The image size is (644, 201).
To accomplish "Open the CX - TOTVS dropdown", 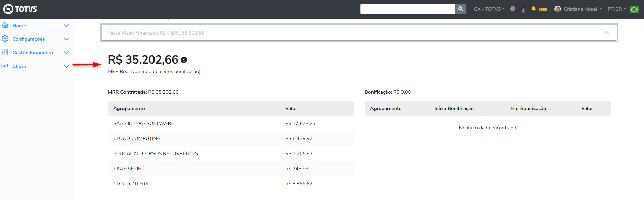I will 489,9.
